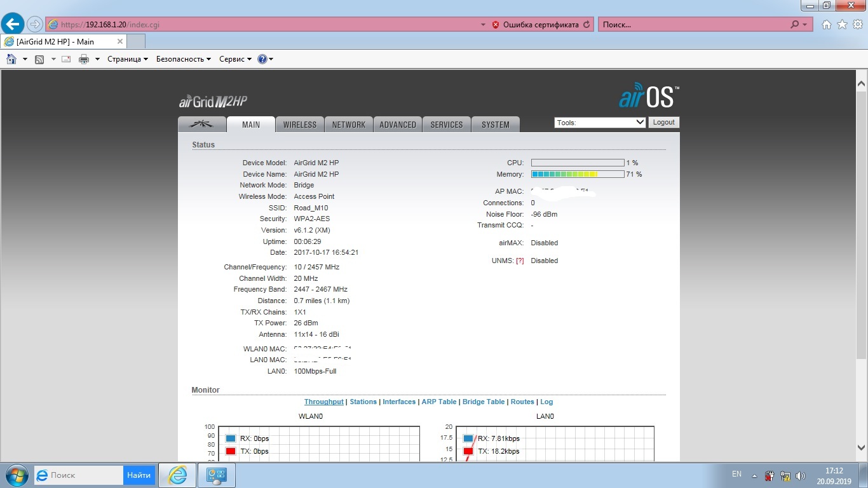Open the Tools dropdown in airOS

tap(600, 123)
